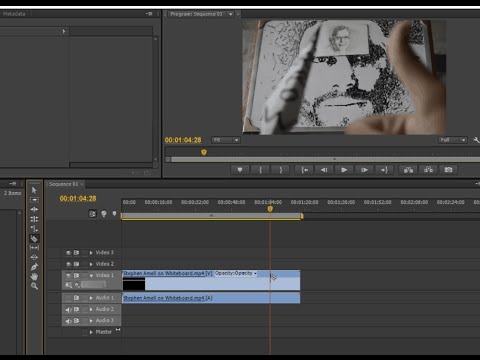
Task: Toggle Video 1 track output eye
Action: 69,275
